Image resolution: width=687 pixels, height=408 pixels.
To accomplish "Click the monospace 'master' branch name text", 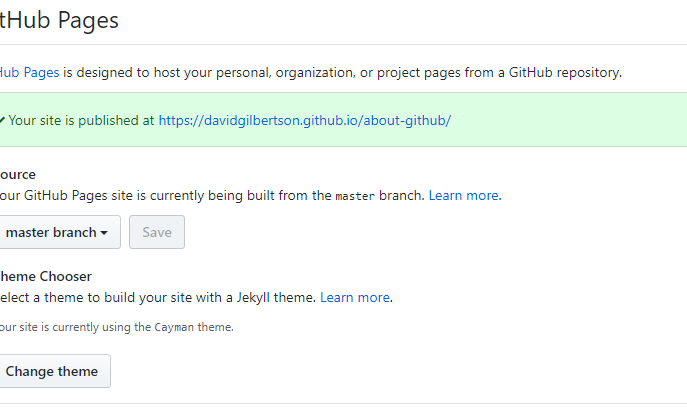I will point(355,196).
